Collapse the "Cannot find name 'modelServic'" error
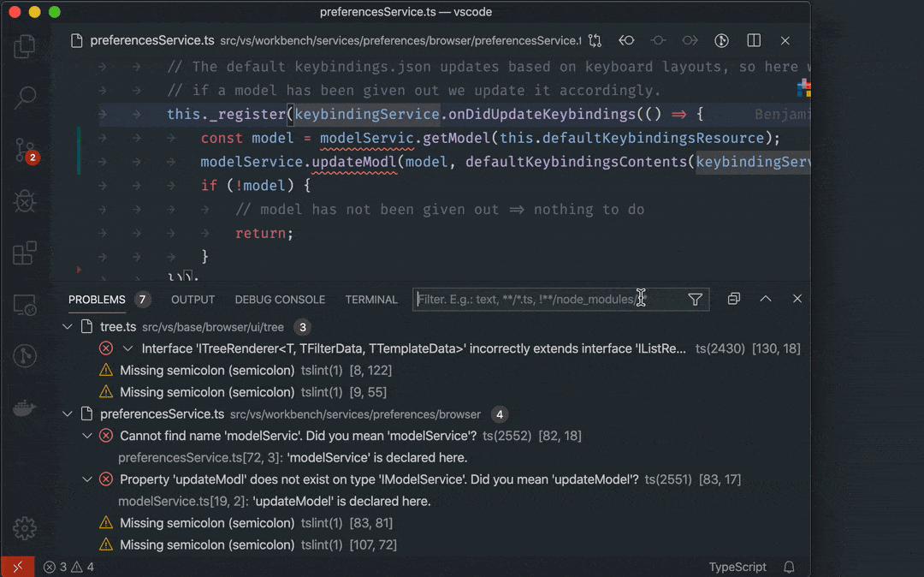This screenshot has height=577, width=924. (x=86, y=436)
